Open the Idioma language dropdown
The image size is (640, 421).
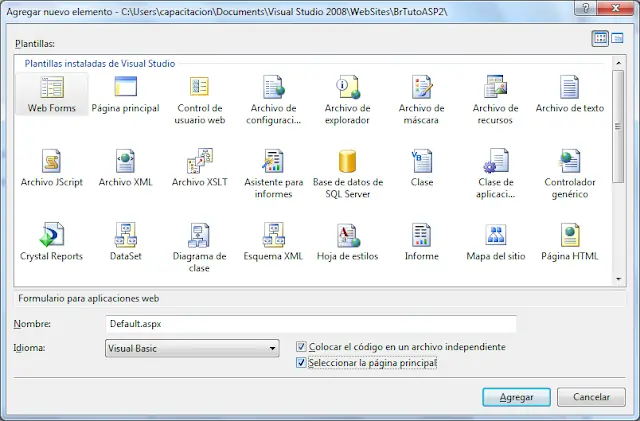point(192,348)
